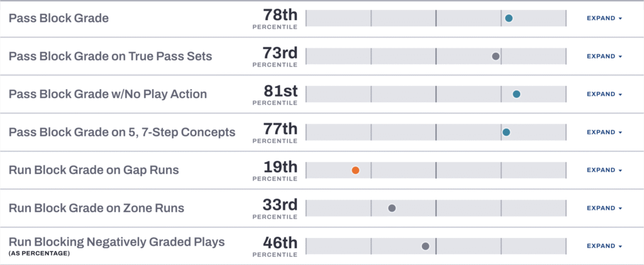Select the Pass Block Grade label
Image resolution: width=644 pixels, height=265 pixels.
click(x=58, y=18)
